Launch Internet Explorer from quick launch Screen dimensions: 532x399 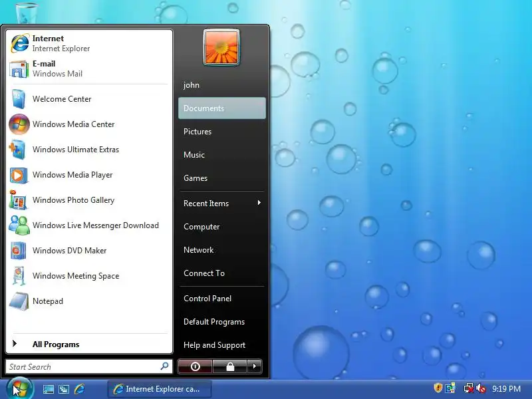pos(79,389)
